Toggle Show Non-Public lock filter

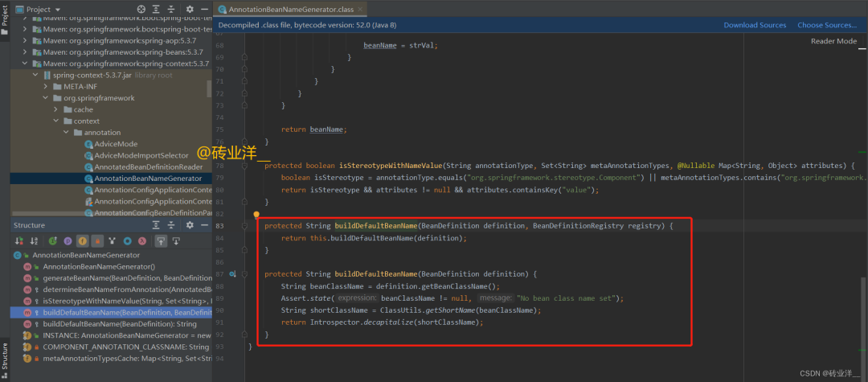coord(97,240)
